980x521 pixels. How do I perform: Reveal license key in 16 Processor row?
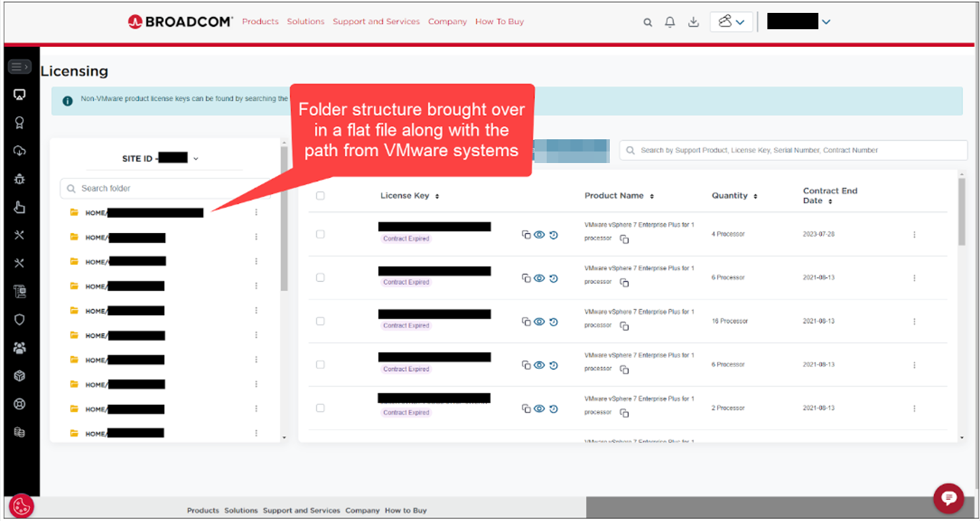coord(539,321)
